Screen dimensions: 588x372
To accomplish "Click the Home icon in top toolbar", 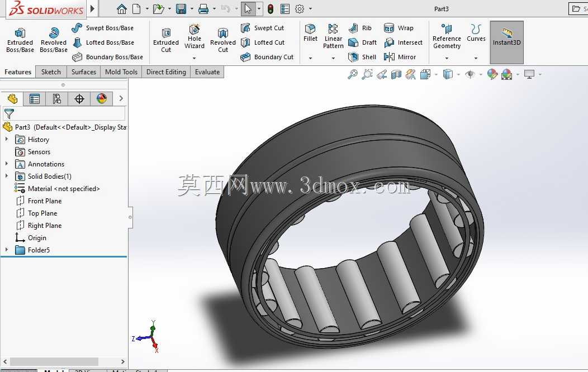I will pyautogui.click(x=121, y=8).
